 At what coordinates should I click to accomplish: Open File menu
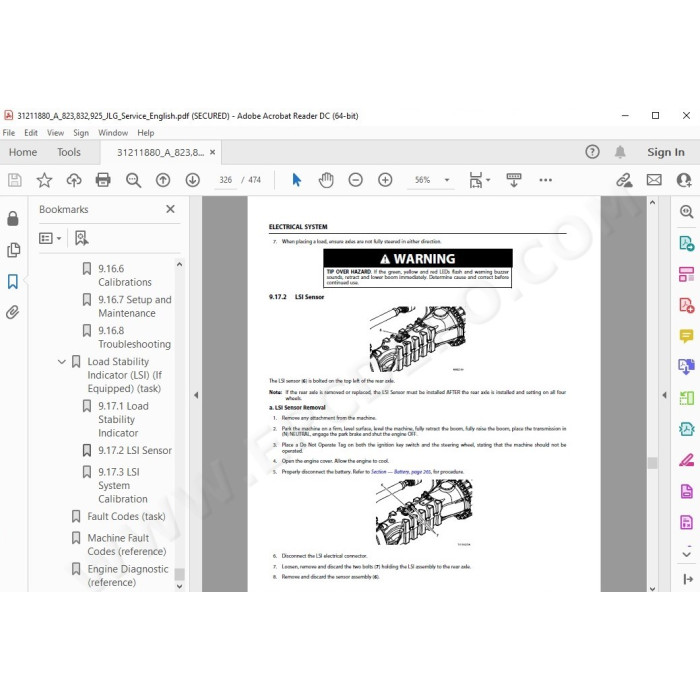[x=8, y=133]
